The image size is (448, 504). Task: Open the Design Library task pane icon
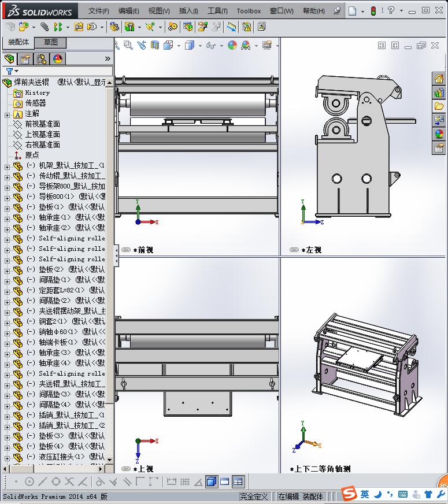[439, 93]
